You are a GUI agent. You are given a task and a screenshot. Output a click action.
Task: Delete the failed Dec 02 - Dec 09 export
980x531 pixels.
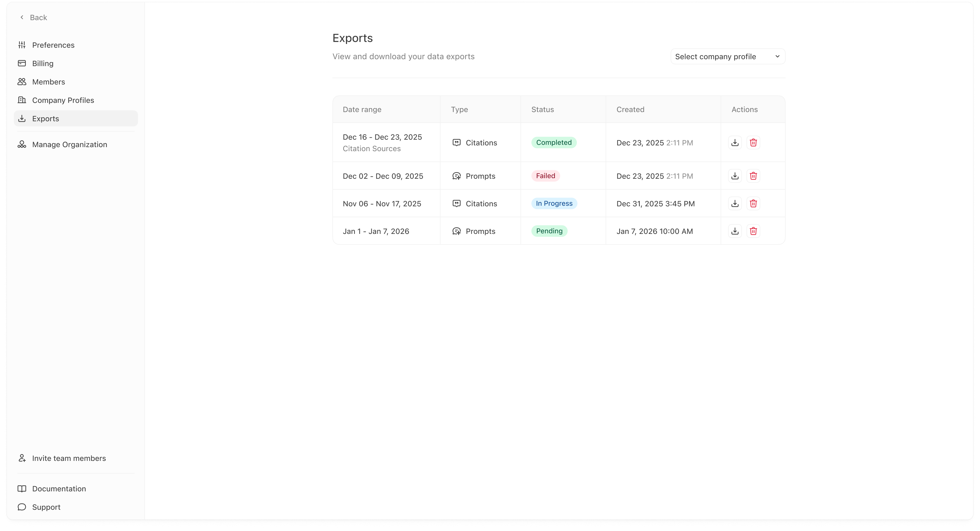[753, 176]
